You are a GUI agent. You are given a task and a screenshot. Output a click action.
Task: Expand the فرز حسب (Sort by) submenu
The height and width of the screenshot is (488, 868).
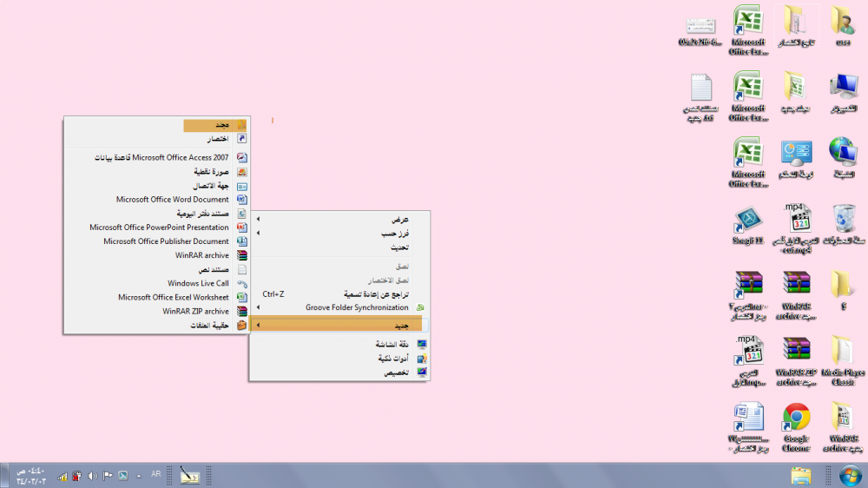coord(339,234)
